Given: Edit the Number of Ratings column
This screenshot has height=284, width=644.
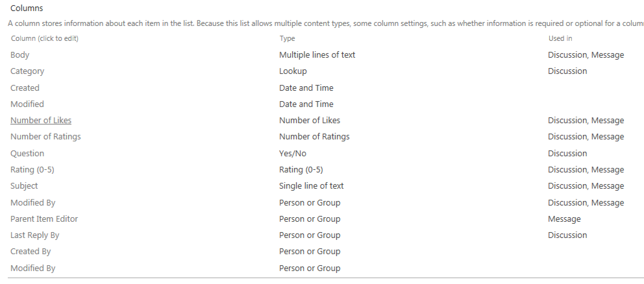Looking at the screenshot, I should [x=45, y=136].
